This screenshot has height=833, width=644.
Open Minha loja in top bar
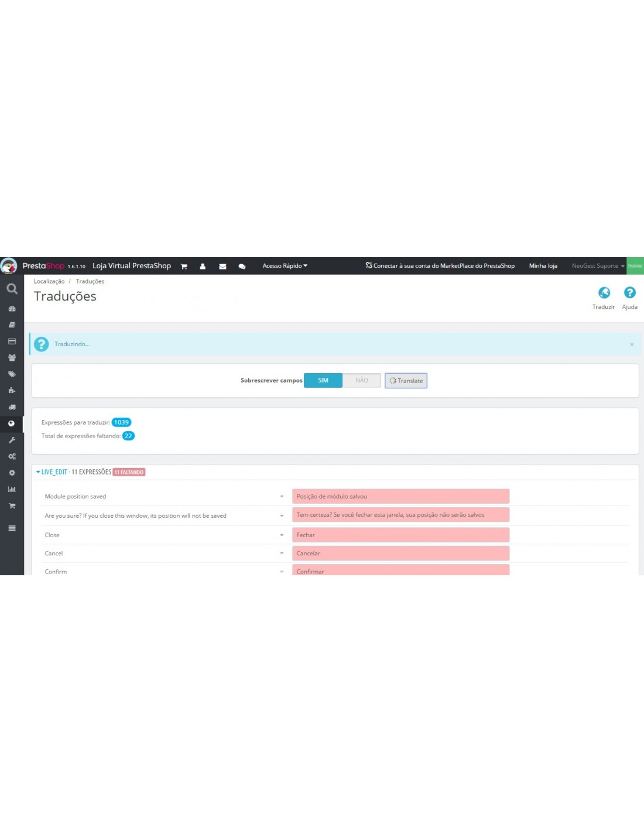coord(543,266)
